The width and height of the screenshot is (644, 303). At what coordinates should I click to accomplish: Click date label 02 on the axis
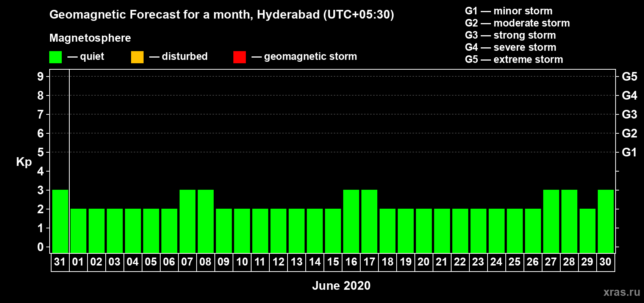[x=96, y=262]
